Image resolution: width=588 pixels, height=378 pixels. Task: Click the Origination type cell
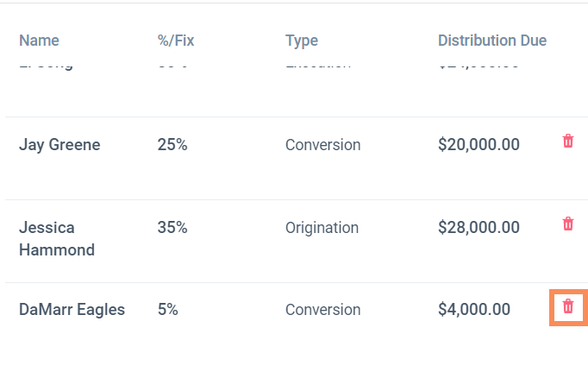pos(322,228)
